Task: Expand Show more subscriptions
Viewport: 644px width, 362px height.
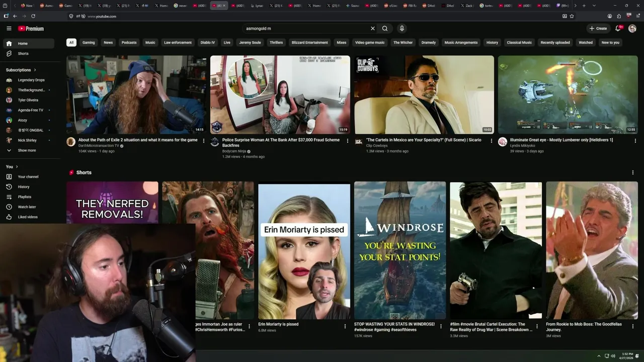Action: (28, 150)
